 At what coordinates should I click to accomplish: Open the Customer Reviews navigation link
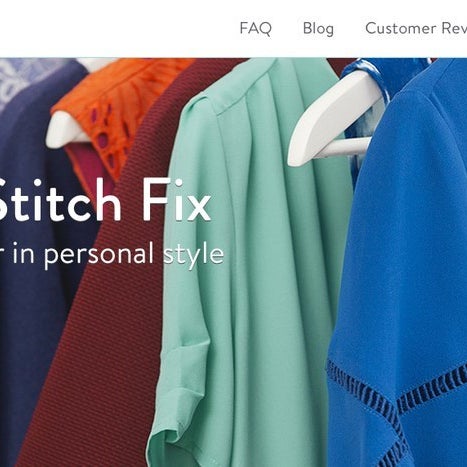click(x=416, y=28)
